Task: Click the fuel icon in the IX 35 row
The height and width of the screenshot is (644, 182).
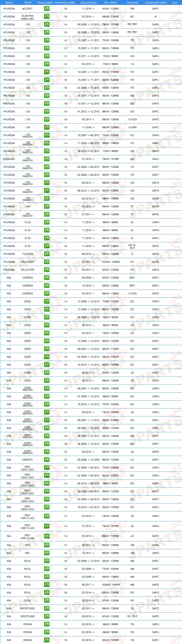Action: click(x=47, y=246)
